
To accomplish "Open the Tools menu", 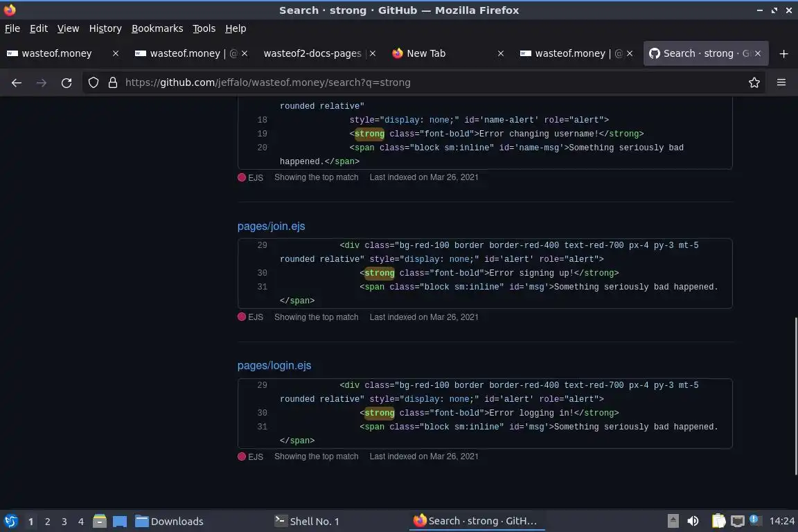I will click(204, 28).
